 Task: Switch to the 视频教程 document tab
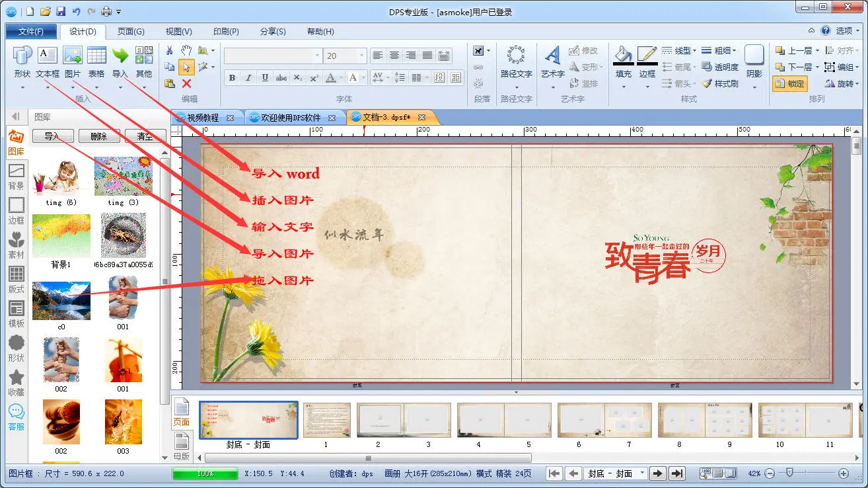coord(203,118)
